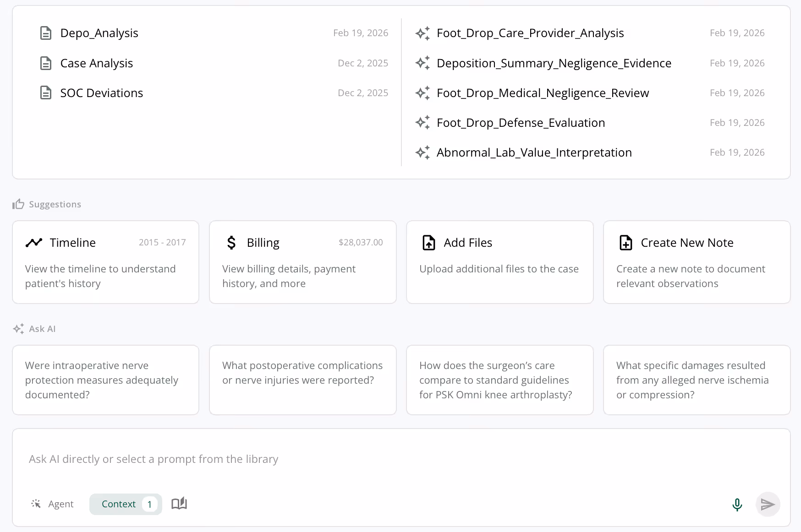Screen dimensions: 801x532
Task: Click the sparkle icon beside Foot_Drop_Defense_Evaluation
Action: pyautogui.click(x=422, y=122)
